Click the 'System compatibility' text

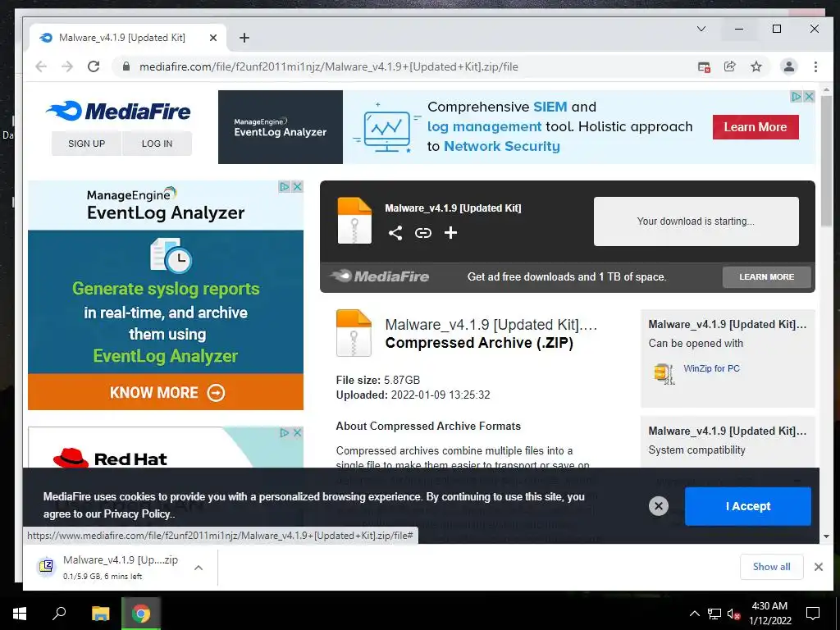click(x=696, y=450)
